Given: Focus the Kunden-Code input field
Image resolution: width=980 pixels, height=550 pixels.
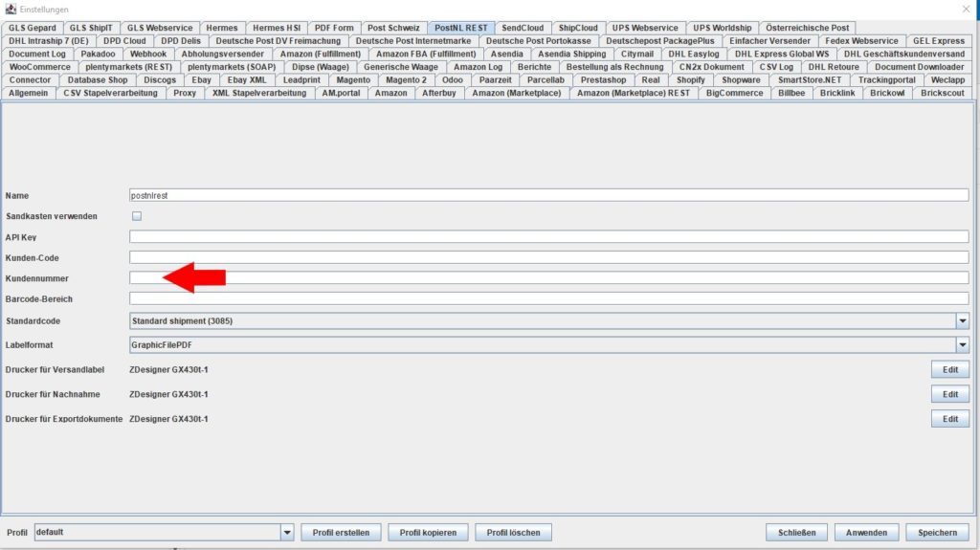Looking at the screenshot, I should [x=548, y=257].
